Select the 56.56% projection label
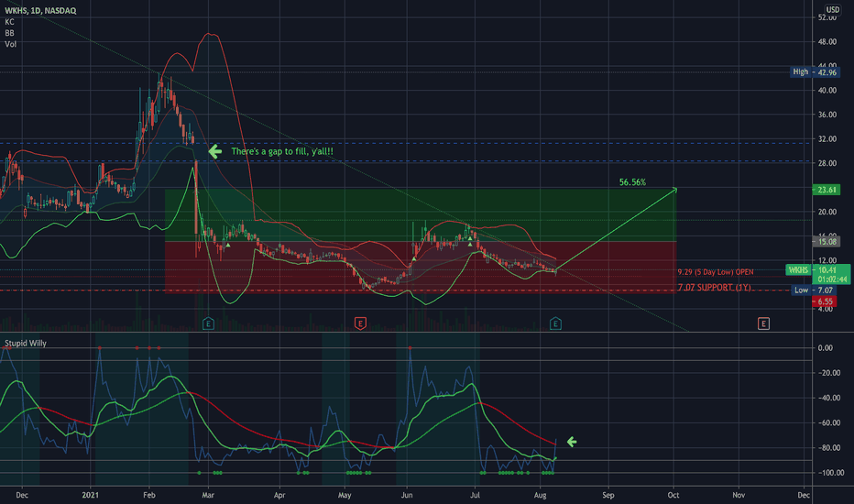 (632, 182)
